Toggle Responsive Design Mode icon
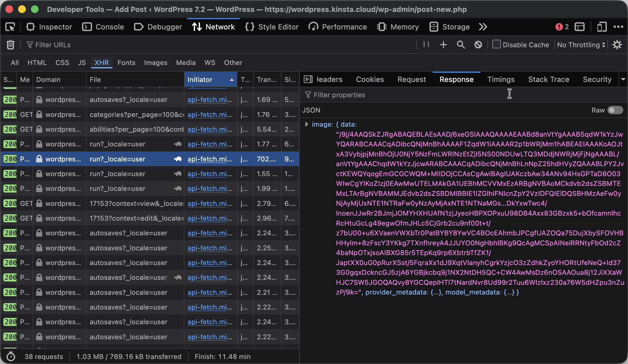The width and height of the screenshot is (628, 364). tap(602, 27)
